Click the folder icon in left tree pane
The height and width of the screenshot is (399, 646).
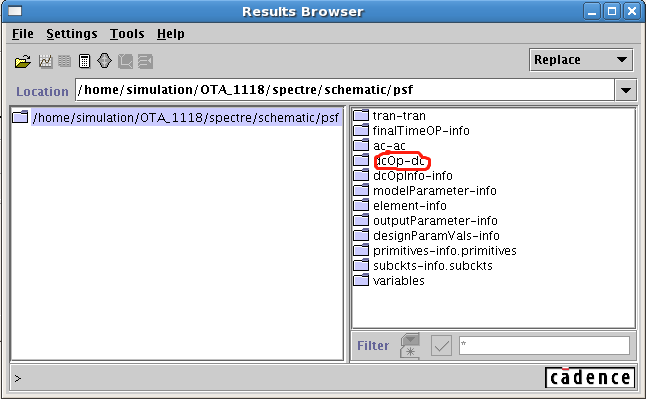click(20, 117)
